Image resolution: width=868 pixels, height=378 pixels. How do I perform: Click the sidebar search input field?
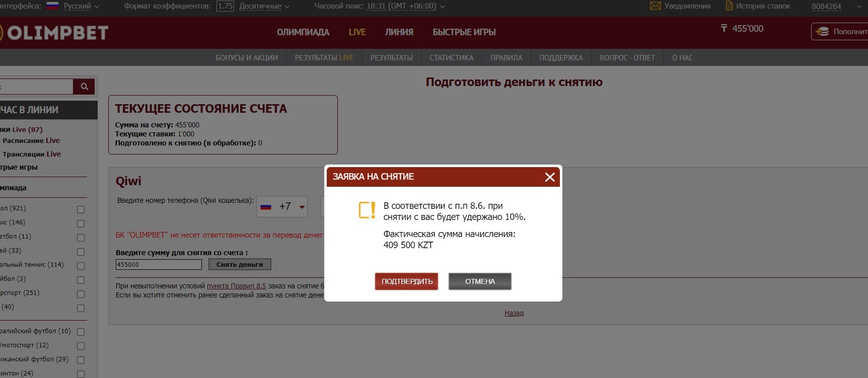coord(36,87)
